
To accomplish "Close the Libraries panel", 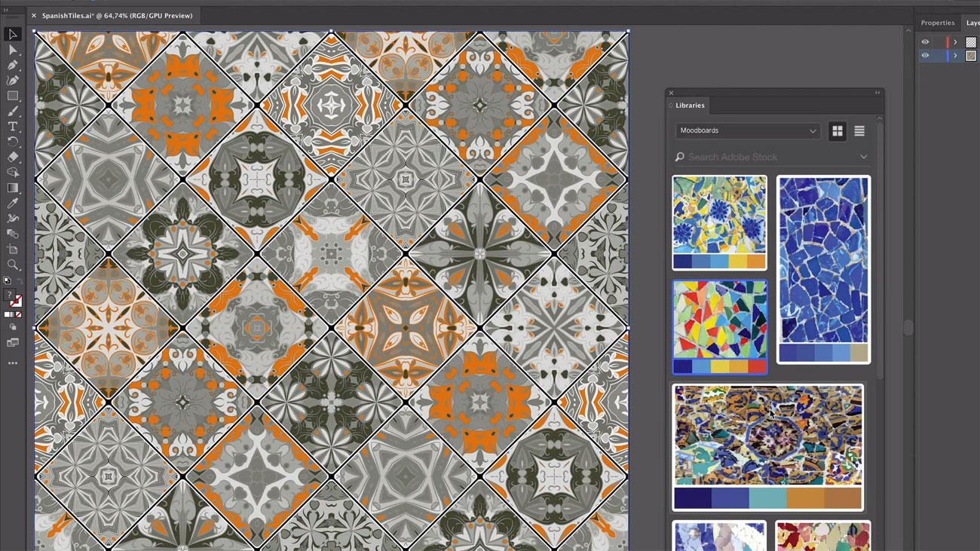I will [x=671, y=93].
